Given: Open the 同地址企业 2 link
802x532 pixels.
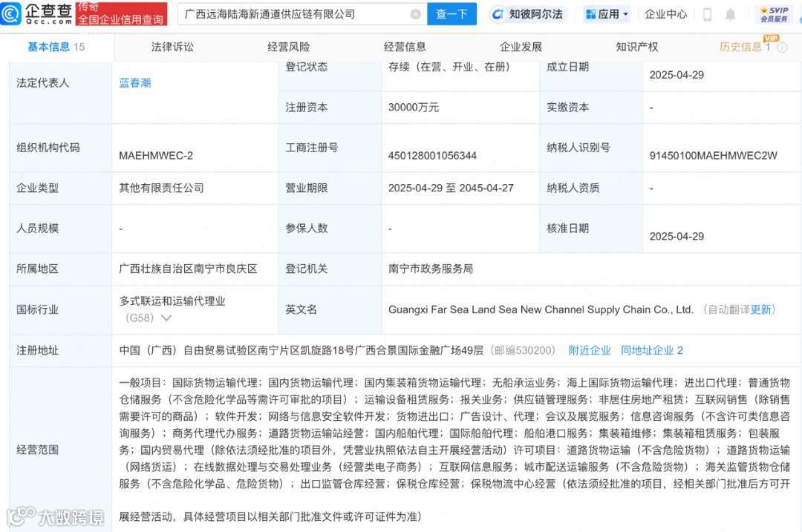Looking at the screenshot, I should [652, 350].
